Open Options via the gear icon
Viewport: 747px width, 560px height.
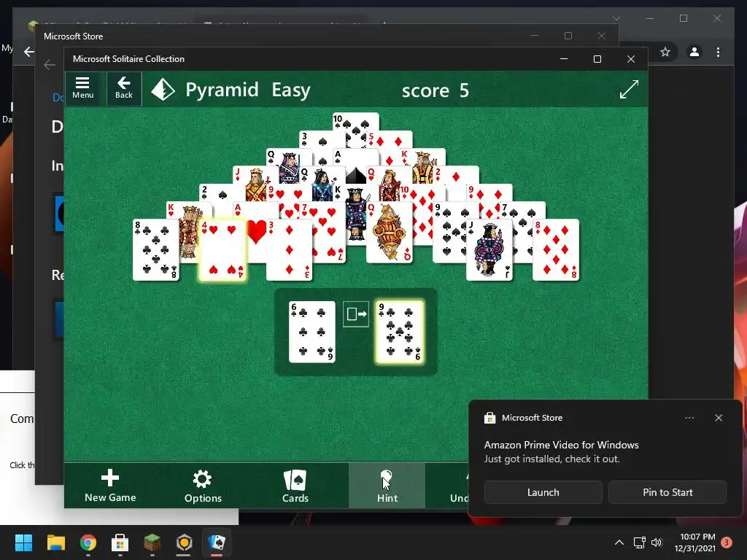203,486
